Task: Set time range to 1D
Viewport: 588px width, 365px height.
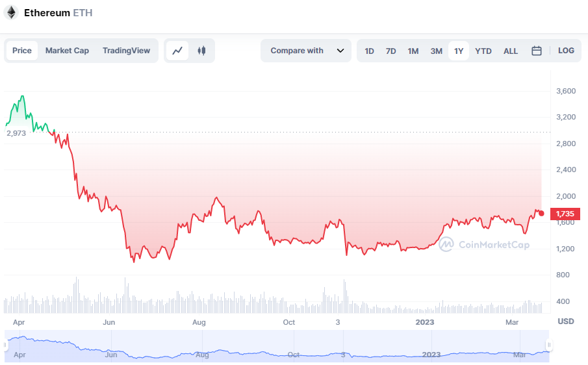Action: [x=370, y=51]
